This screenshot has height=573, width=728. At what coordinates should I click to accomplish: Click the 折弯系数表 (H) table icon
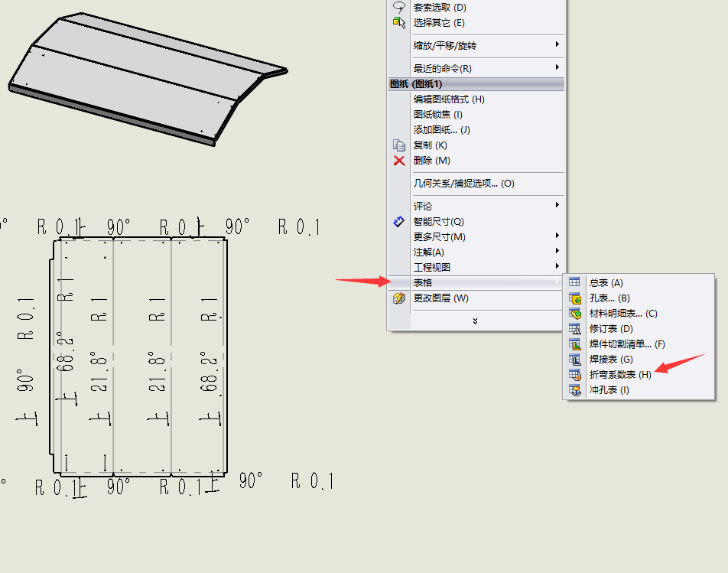coord(575,375)
